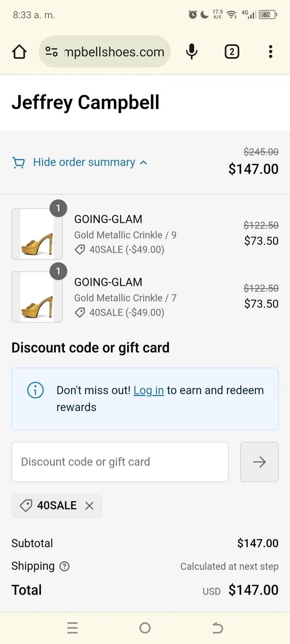Image resolution: width=290 pixels, height=644 pixels.
Task: Tap the info icon in rewards banner
Action: pyautogui.click(x=35, y=390)
